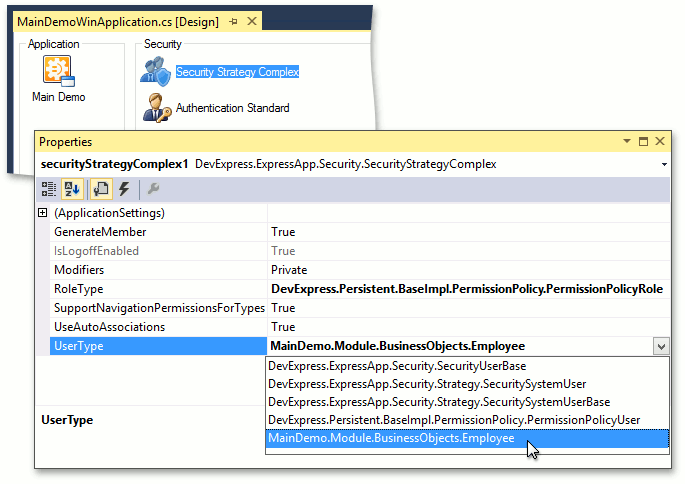The width and height of the screenshot is (685, 484).
Task: Toggle the Alphabetical sort icon
Action: pos(72,189)
